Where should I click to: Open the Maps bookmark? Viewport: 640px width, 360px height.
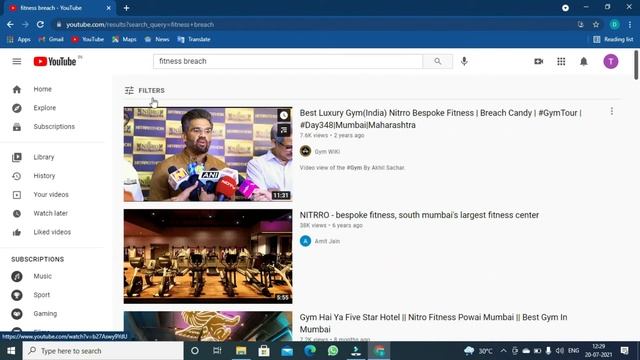pyautogui.click(x=124, y=39)
